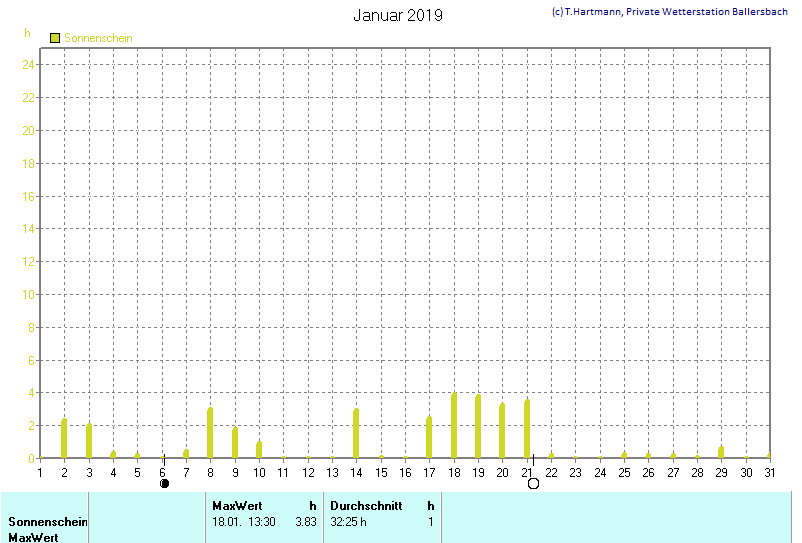Viewport: 802px width, 543px height.
Task: Click the 18.01. 13:30 timestamp cell
Action: 244,522
